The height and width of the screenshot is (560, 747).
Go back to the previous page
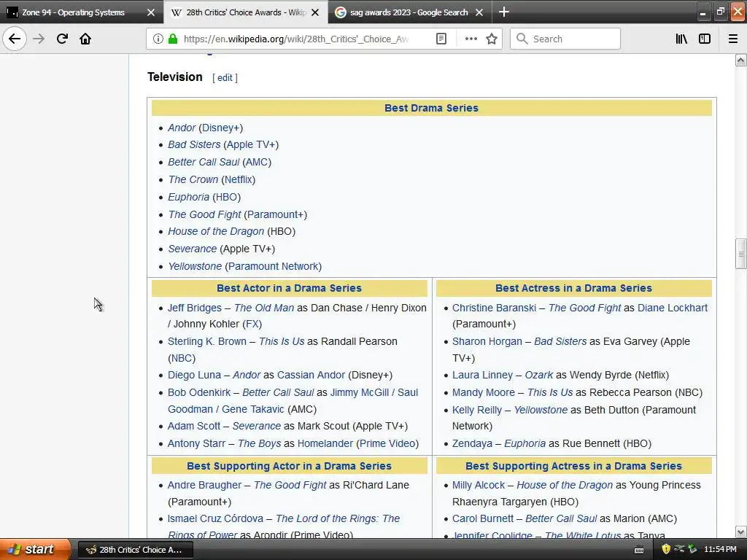pyautogui.click(x=15, y=39)
